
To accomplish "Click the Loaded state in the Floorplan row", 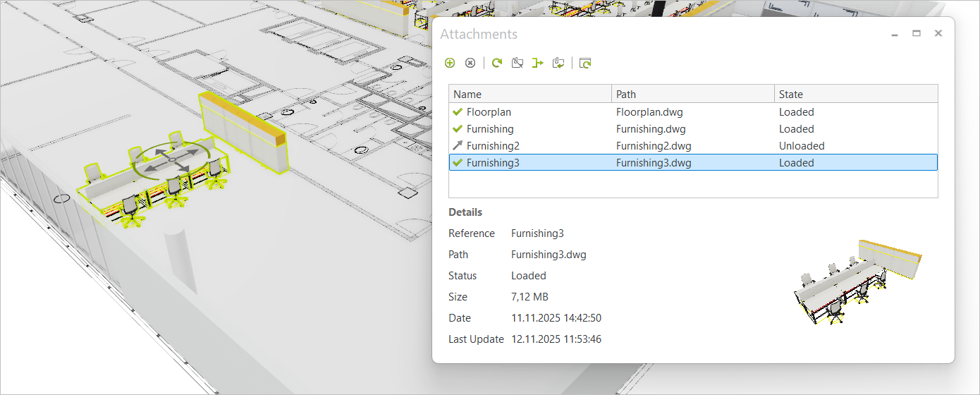I will tap(797, 111).
